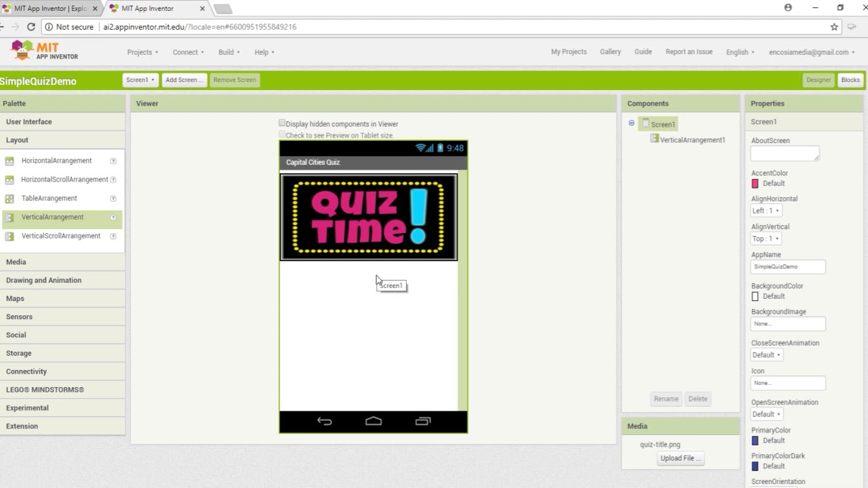This screenshot has height=488, width=868.
Task: Close the MIT App Inventor Explore tab
Action: point(95,9)
